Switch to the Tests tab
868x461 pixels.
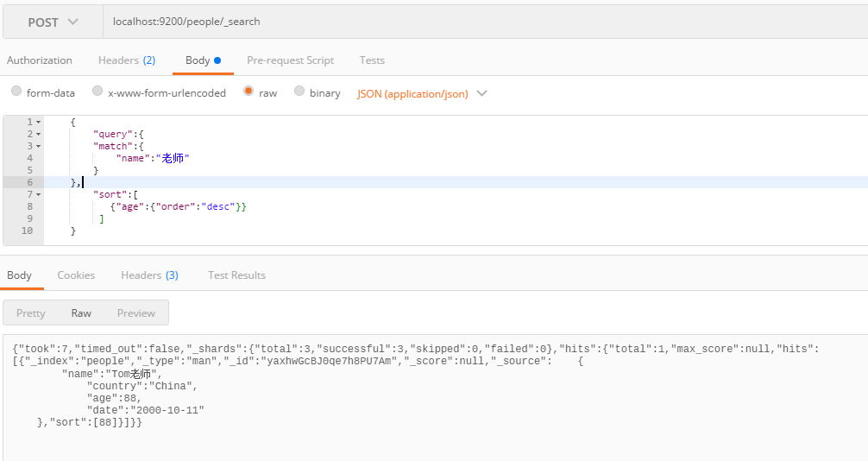pyautogui.click(x=372, y=60)
